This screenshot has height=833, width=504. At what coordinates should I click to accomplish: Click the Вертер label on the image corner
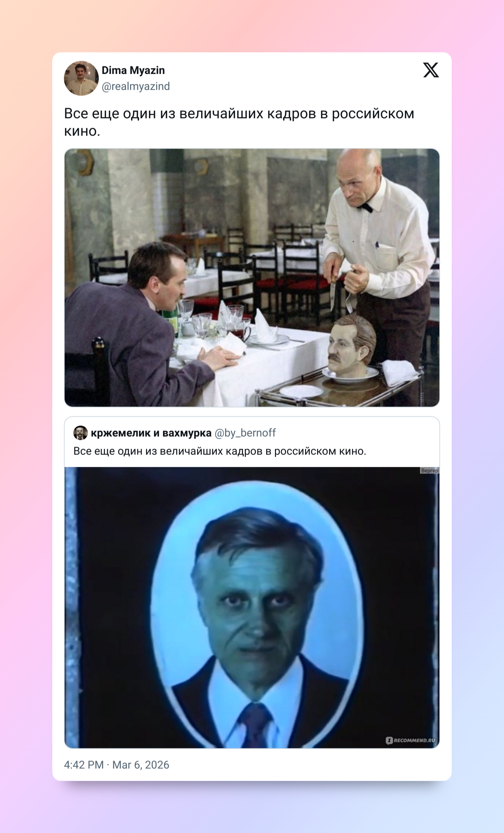click(x=430, y=470)
